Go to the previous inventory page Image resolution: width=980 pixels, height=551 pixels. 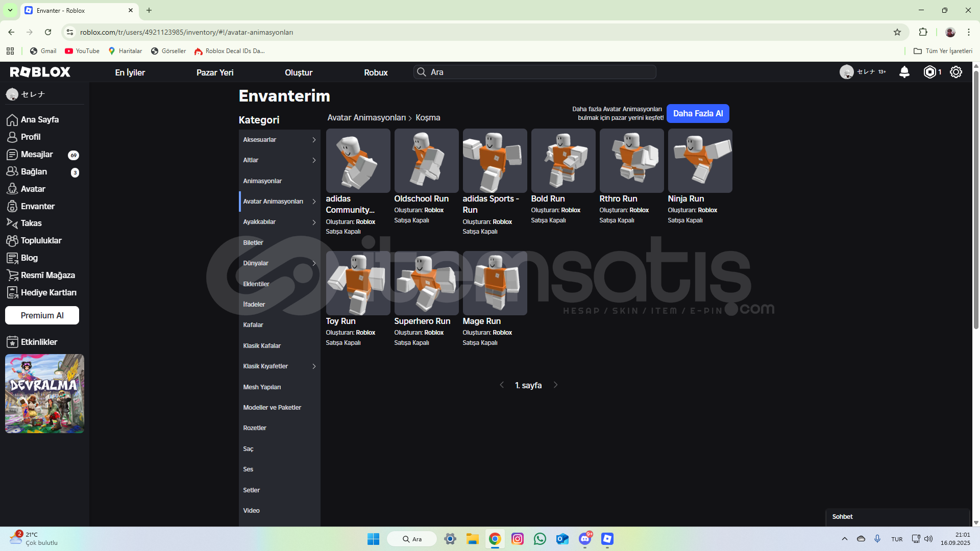502,385
